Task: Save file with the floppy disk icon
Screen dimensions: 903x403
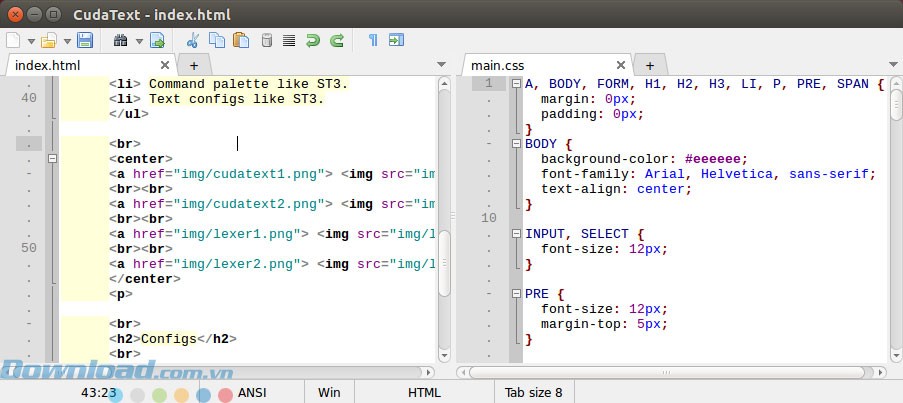Action: [x=85, y=41]
